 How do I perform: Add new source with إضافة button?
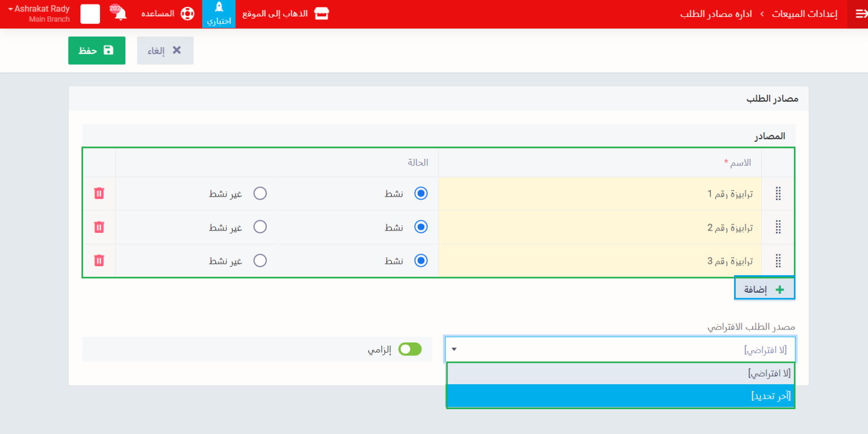pyautogui.click(x=764, y=289)
